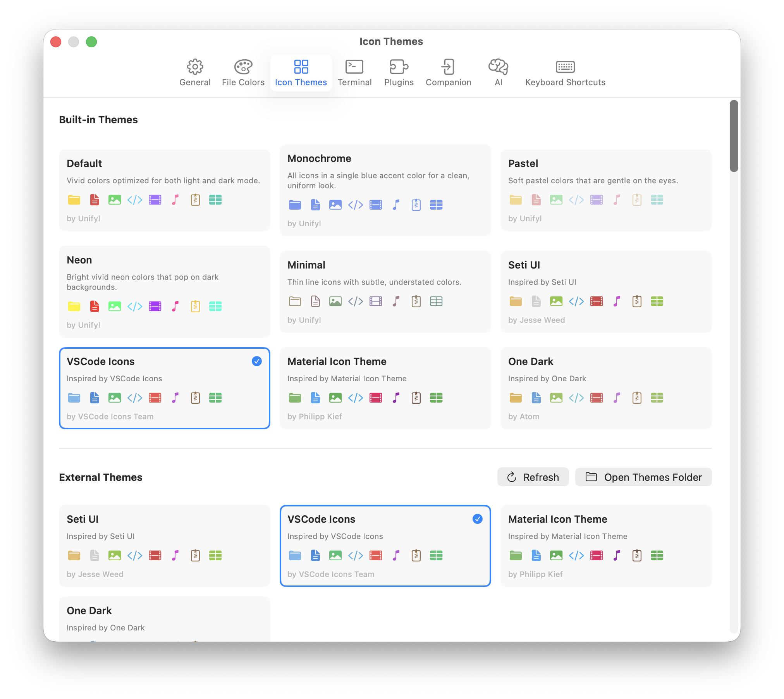Image resolution: width=784 pixels, height=699 pixels.
Task: Click the "by Atom" author text
Action: coord(524,417)
